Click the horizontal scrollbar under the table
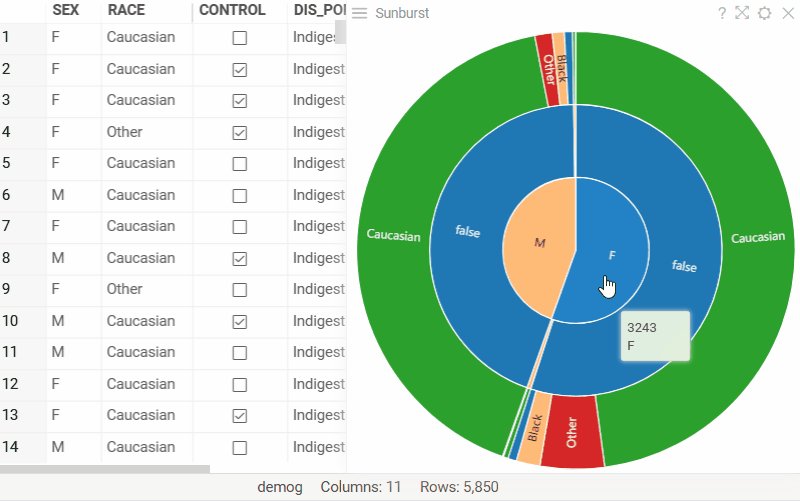The image size is (800, 501). [105, 469]
